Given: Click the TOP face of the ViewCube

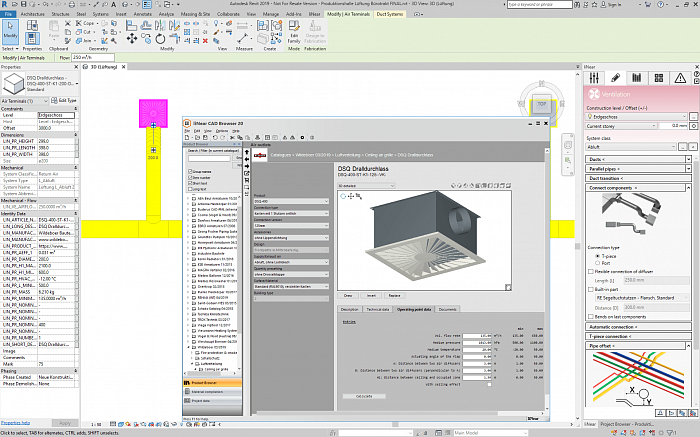Looking at the screenshot, I should tap(542, 104).
